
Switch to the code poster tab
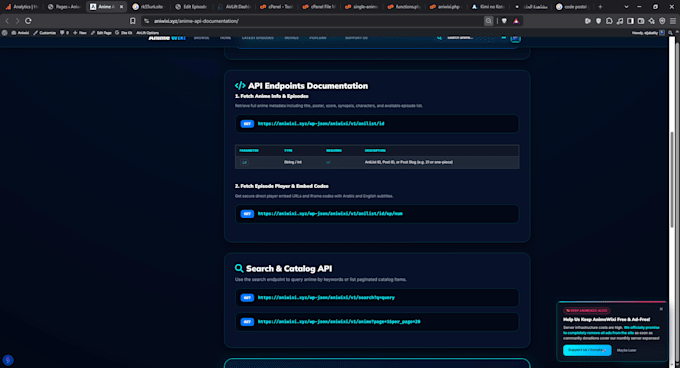tap(573, 7)
